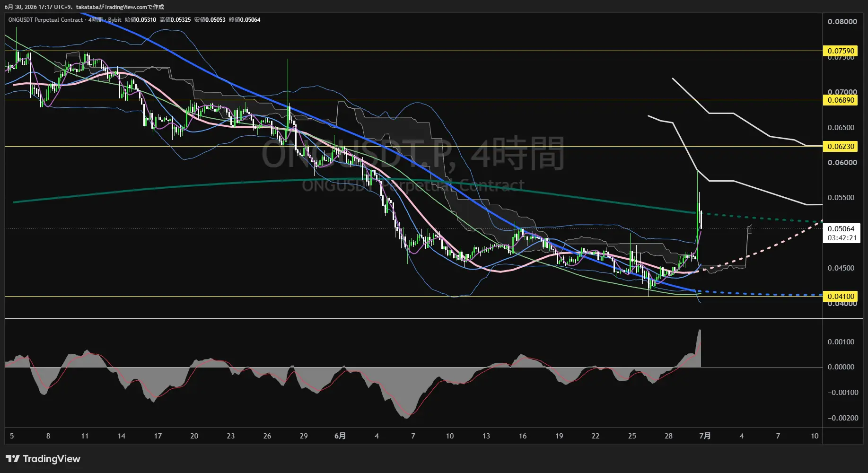
Task: Select the 始値0.05310 open value
Action: coord(140,20)
